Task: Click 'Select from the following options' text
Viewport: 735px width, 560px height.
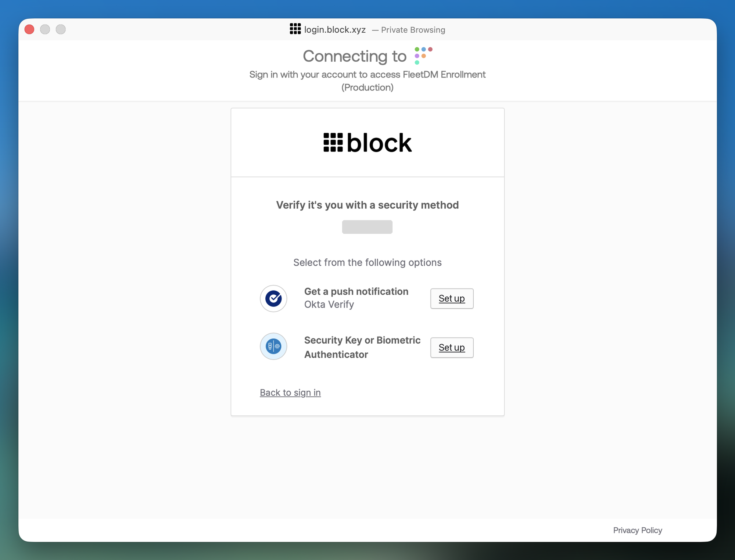Action: click(x=367, y=262)
